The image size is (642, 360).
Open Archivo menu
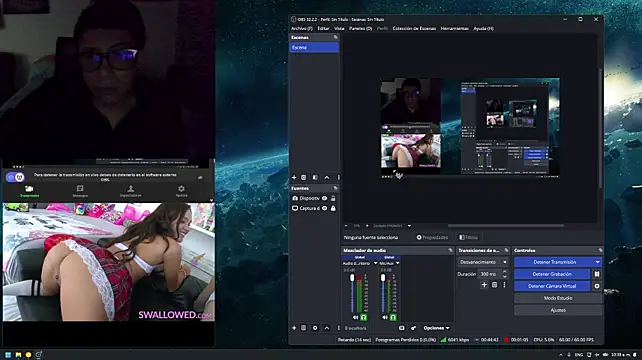pyautogui.click(x=301, y=29)
